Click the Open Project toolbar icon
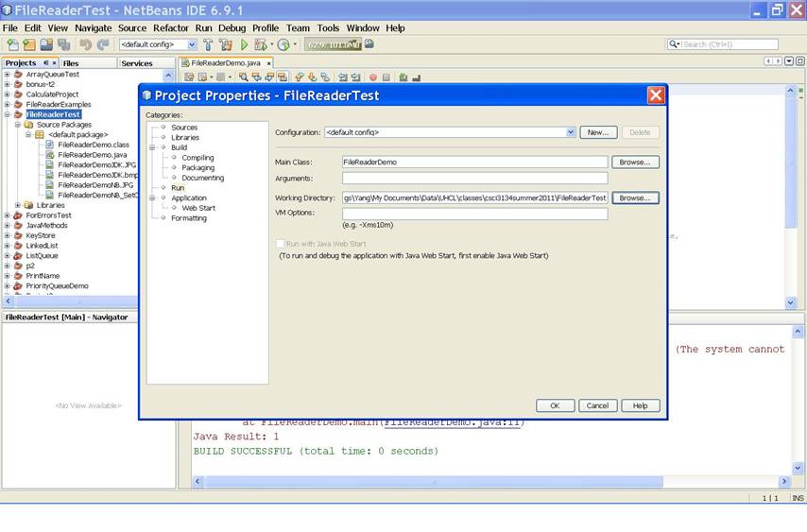This screenshot has width=807, height=532. (x=46, y=44)
